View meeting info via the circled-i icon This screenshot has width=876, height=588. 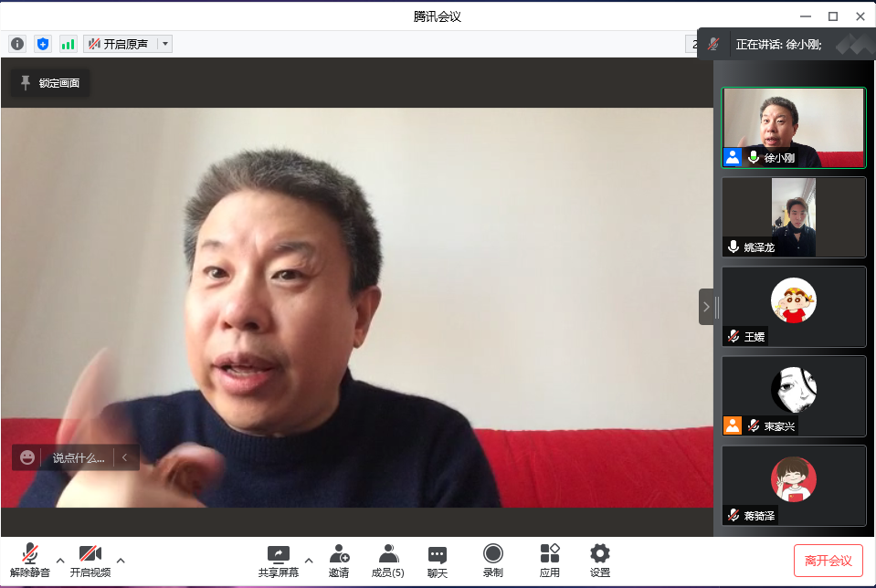pyautogui.click(x=16, y=43)
